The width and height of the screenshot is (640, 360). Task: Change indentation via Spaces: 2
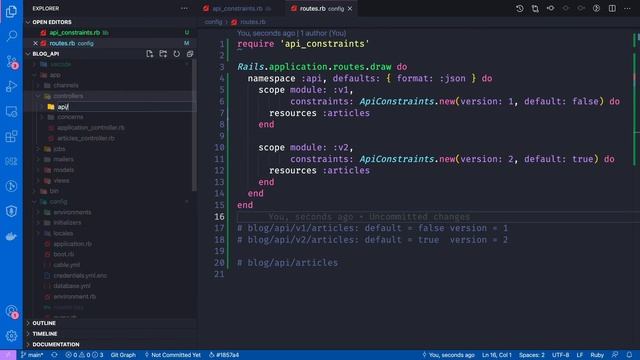pos(531,355)
